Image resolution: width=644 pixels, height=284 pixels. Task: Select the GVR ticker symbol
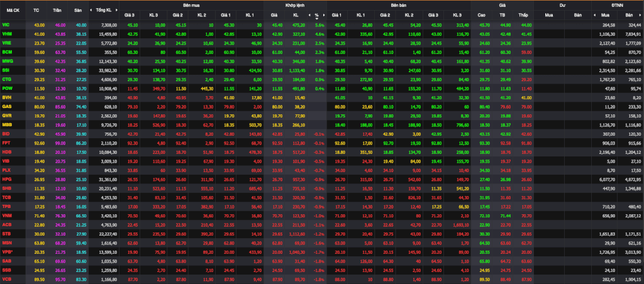click(6, 116)
